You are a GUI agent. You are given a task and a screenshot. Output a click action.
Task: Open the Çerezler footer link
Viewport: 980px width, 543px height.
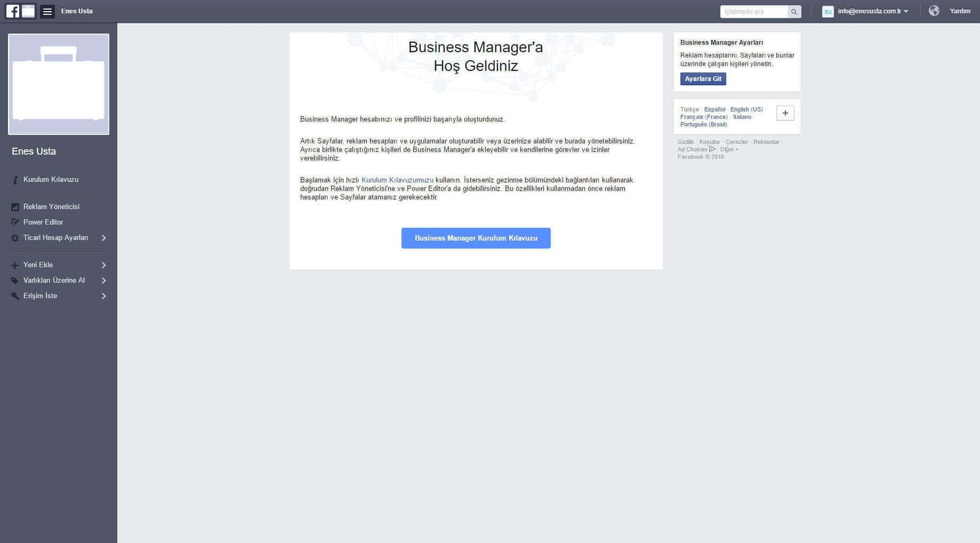point(737,142)
